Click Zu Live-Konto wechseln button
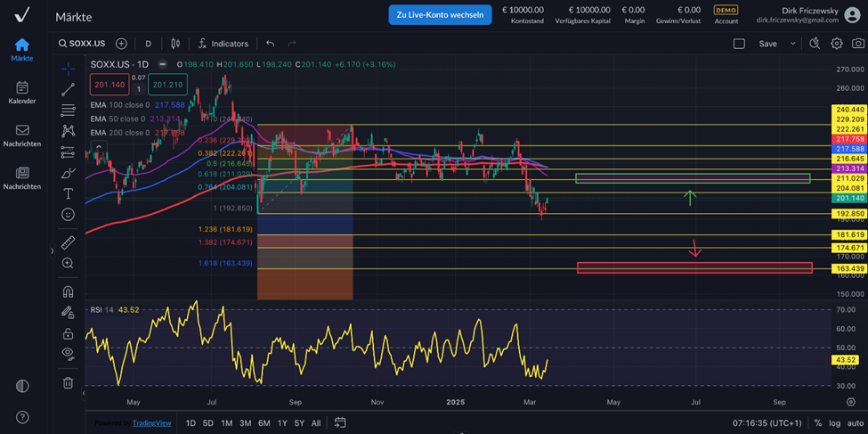The image size is (868, 434). coord(440,14)
